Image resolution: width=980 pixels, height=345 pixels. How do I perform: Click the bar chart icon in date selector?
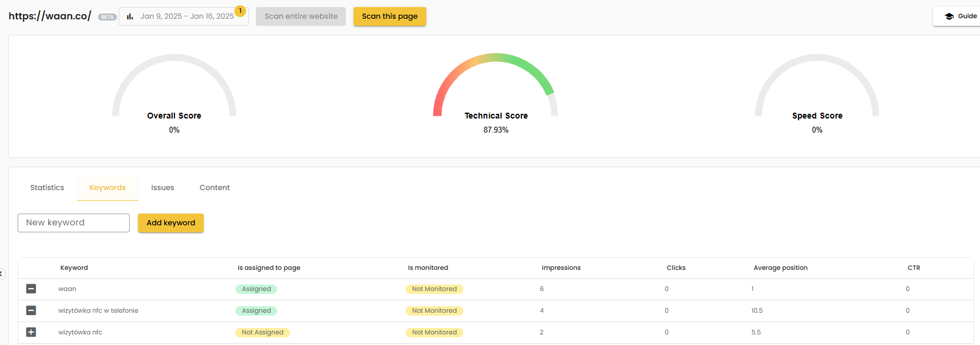click(130, 16)
